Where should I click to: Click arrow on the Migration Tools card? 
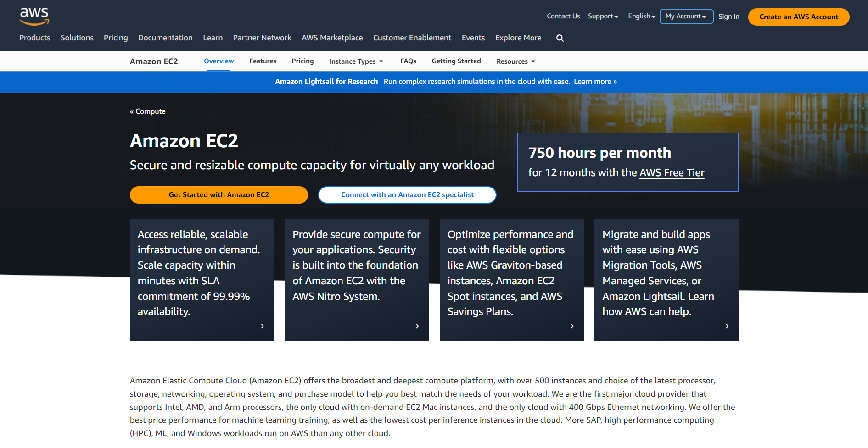(727, 326)
